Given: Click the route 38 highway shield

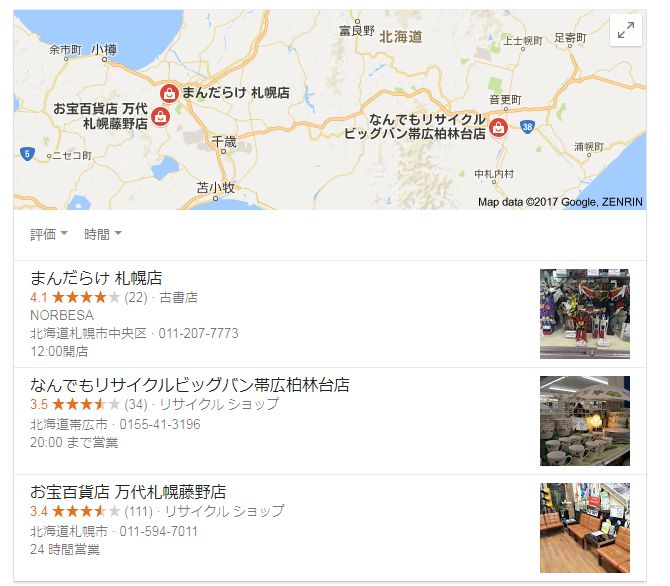Looking at the screenshot, I should (x=527, y=127).
